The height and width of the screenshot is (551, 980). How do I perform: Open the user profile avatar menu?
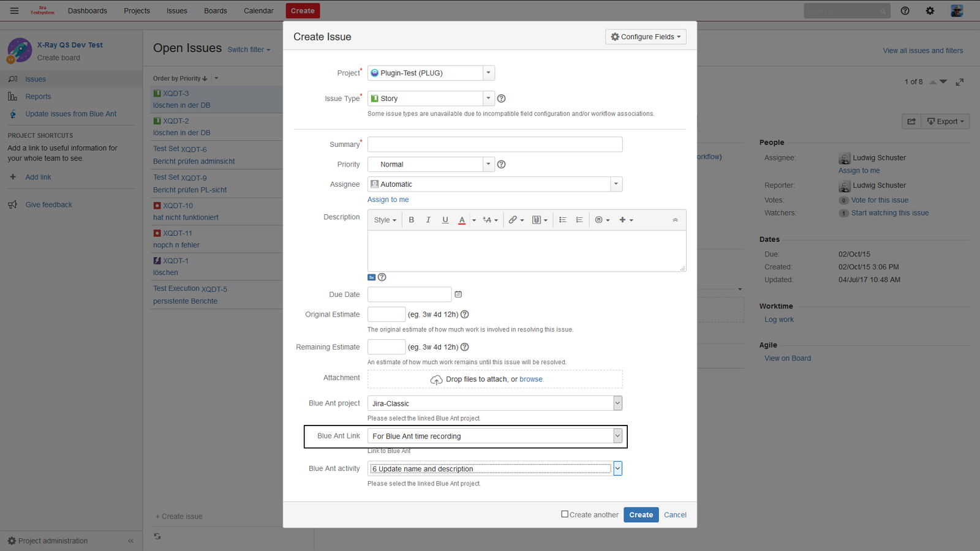coord(957,10)
